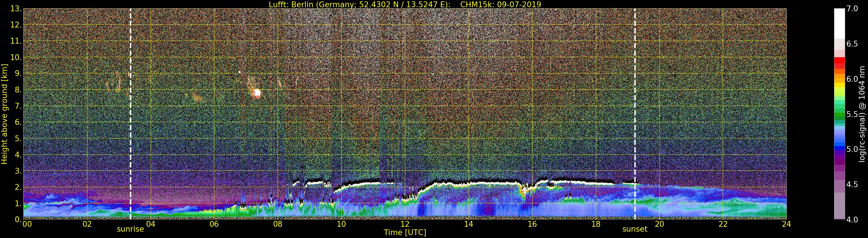Click the colorbar tick label '6.5'
Image resolution: width=868 pixels, height=238 pixels.
(x=852, y=44)
